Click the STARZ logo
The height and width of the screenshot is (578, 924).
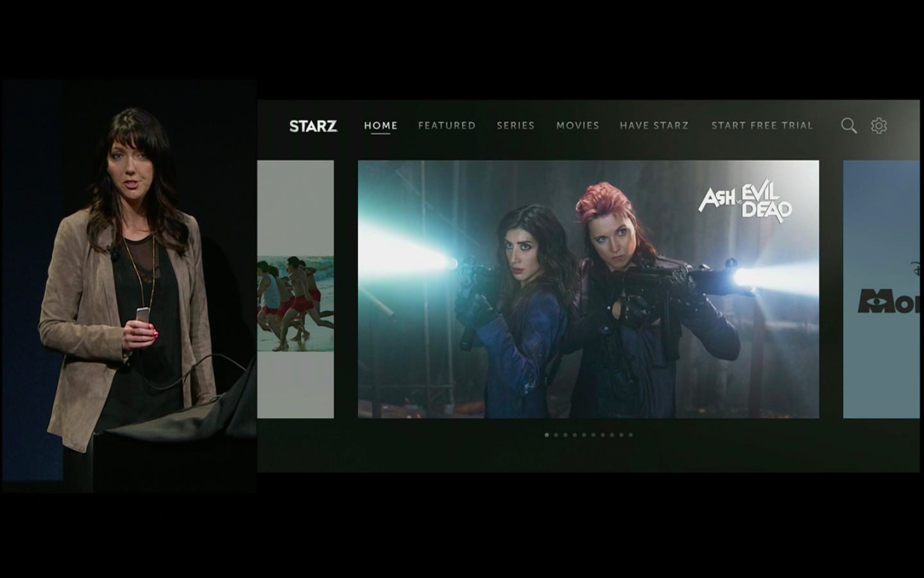point(313,126)
